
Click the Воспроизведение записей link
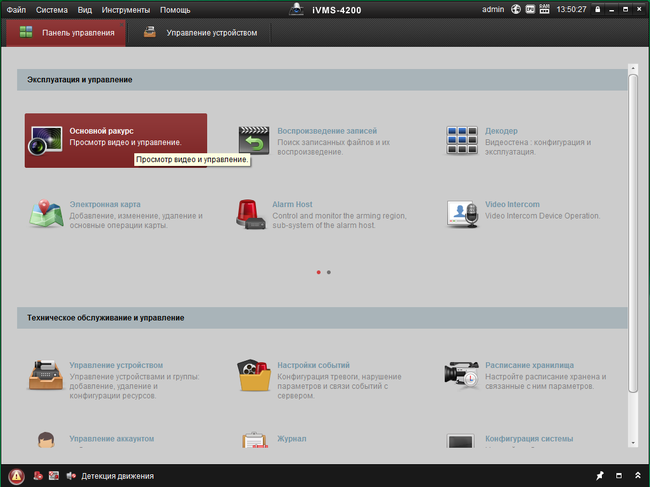pyautogui.click(x=327, y=131)
